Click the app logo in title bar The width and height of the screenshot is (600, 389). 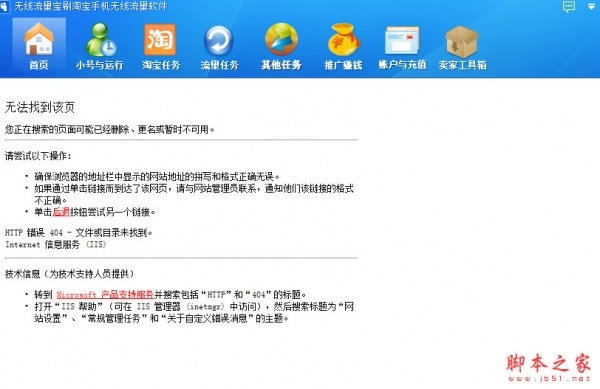pyautogui.click(x=4, y=7)
